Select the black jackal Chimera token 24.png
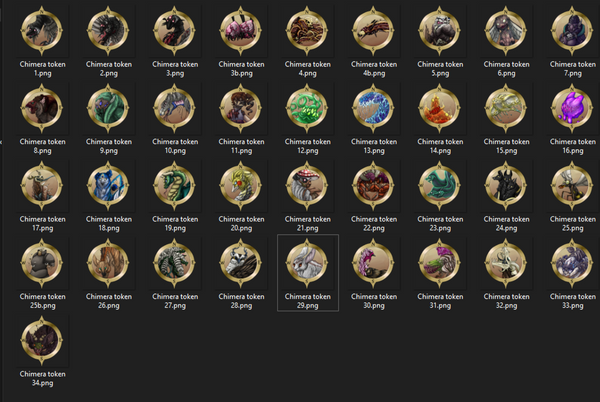 tap(506, 186)
